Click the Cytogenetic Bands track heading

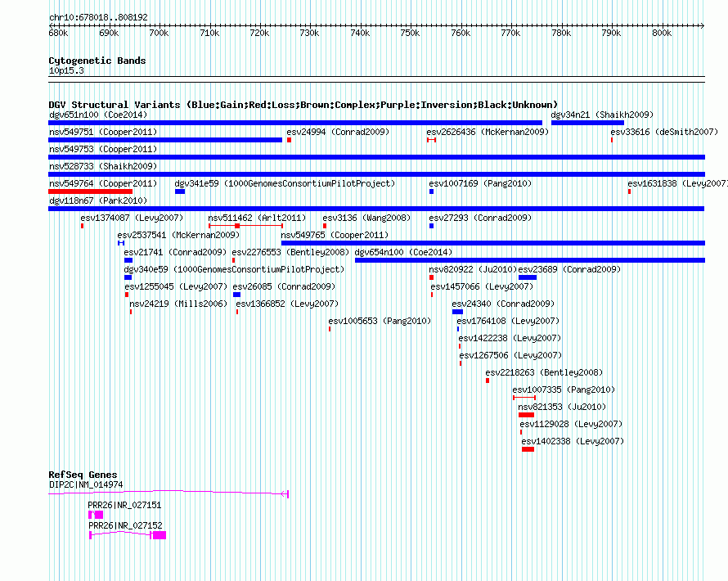tap(97, 61)
